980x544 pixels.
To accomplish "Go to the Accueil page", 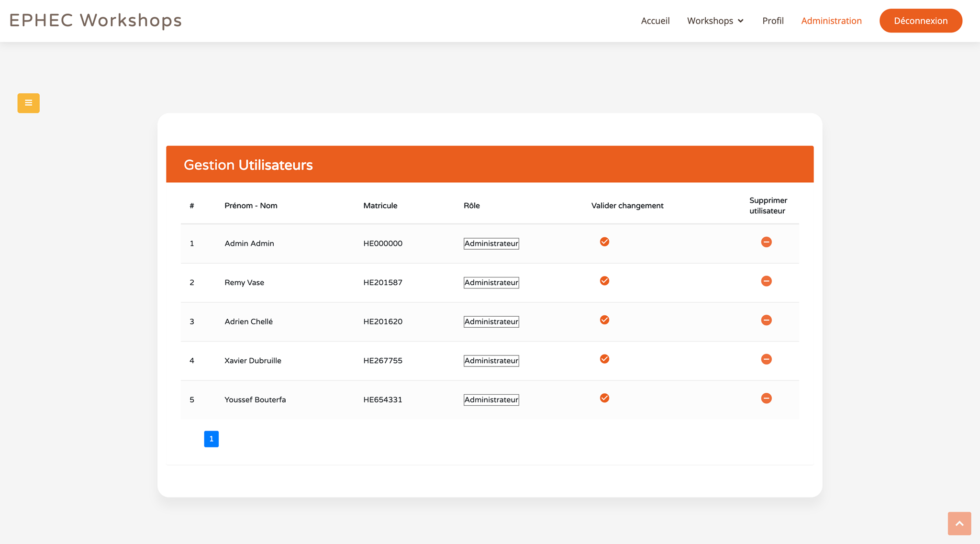I will 655,21.
